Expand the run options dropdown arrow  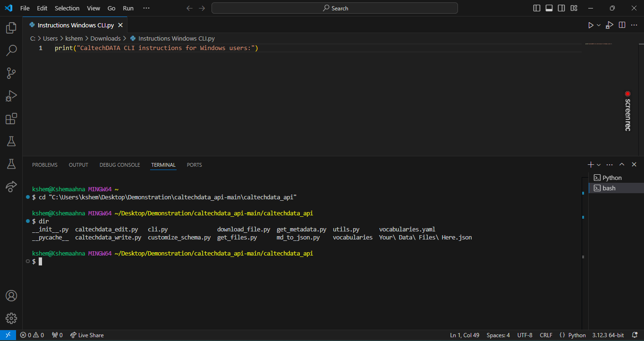pos(599,25)
